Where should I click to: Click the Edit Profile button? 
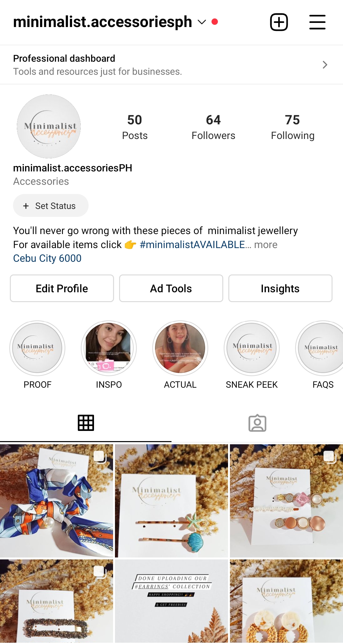pyautogui.click(x=62, y=288)
